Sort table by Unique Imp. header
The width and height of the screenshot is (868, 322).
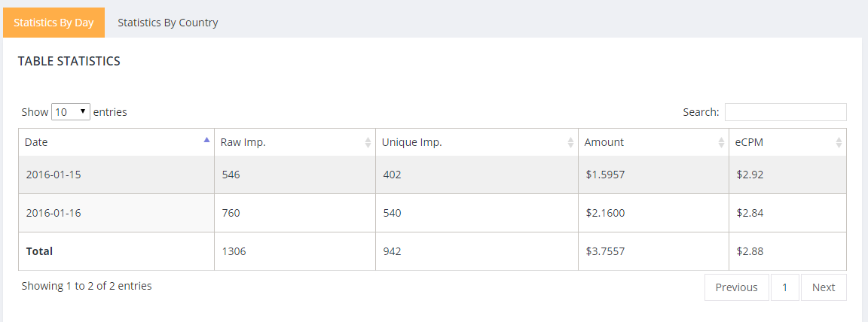pos(411,142)
